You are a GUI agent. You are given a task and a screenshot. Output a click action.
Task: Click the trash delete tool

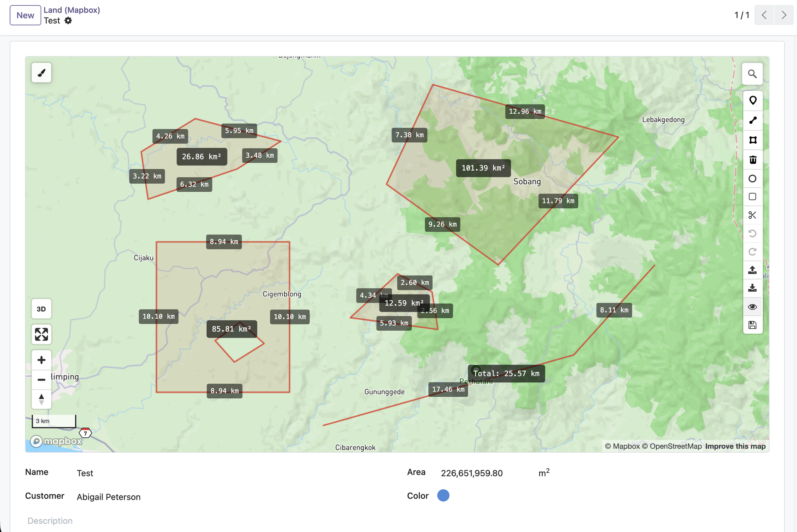[x=753, y=160]
